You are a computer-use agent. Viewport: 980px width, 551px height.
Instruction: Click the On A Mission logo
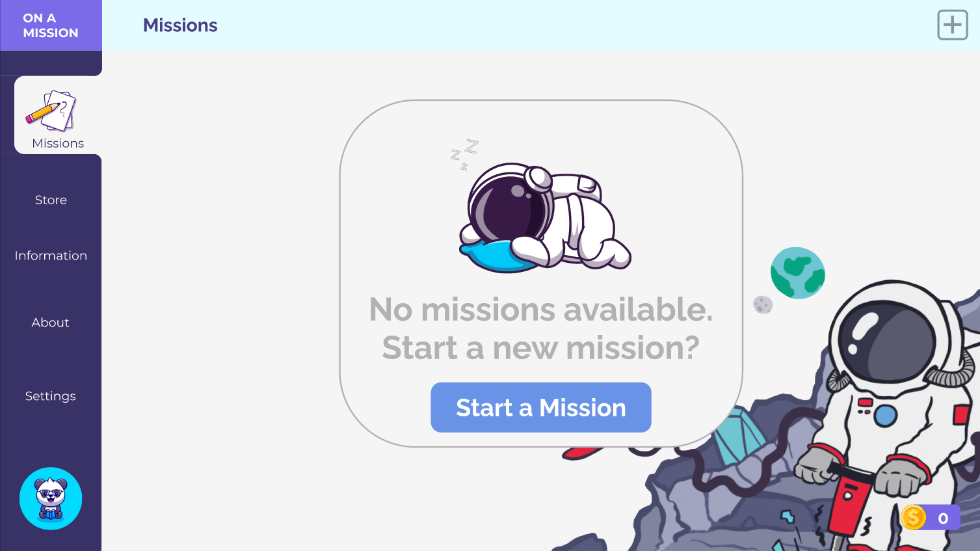(x=51, y=25)
